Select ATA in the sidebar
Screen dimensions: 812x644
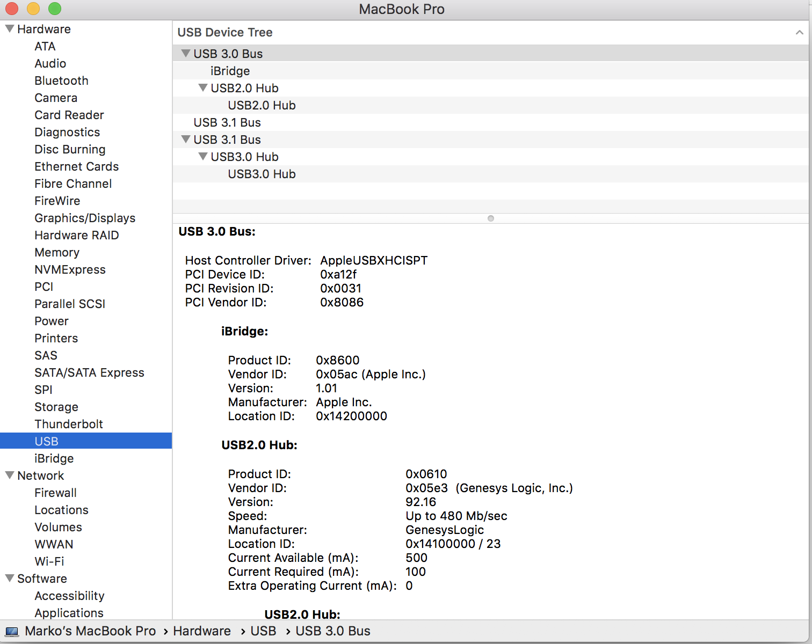(x=45, y=46)
